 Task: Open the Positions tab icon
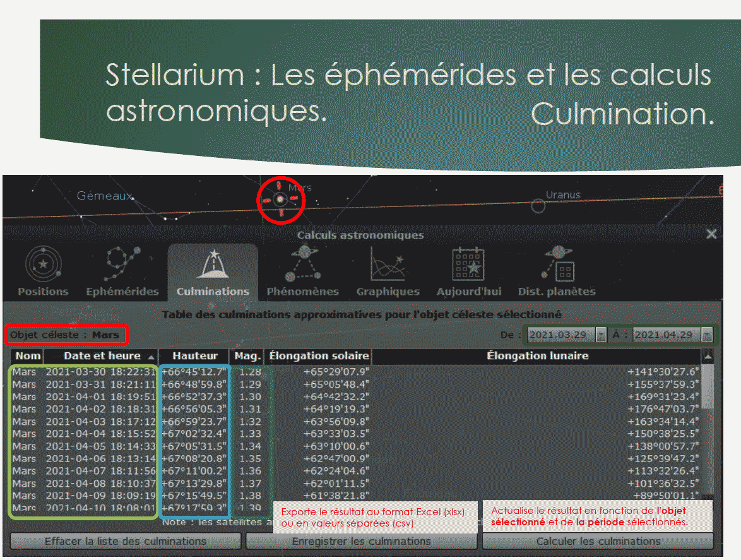coord(43,264)
